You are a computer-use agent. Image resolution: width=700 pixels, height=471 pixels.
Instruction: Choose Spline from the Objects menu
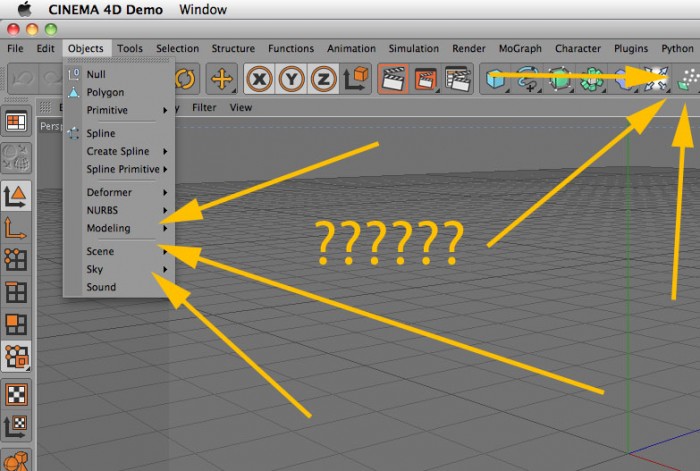(x=119, y=133)
